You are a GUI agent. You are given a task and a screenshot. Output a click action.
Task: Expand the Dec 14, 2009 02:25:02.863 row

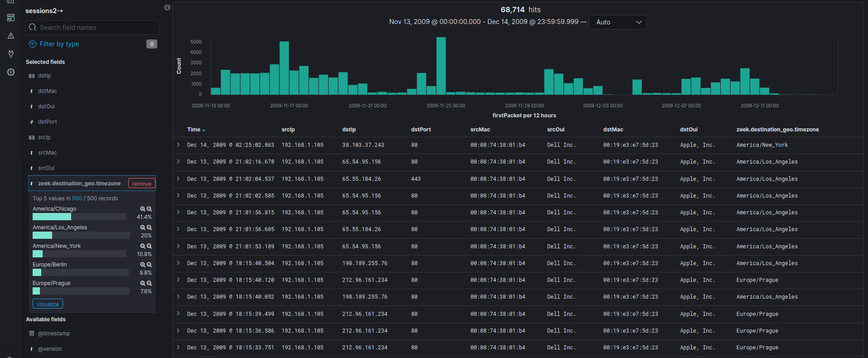click(x=178, y=145)
